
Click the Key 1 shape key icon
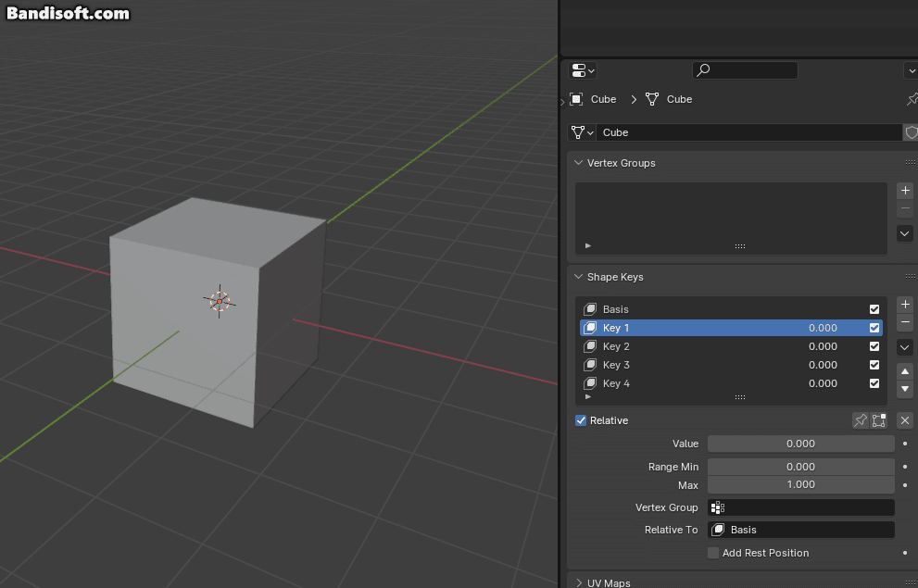click(590, 328)
